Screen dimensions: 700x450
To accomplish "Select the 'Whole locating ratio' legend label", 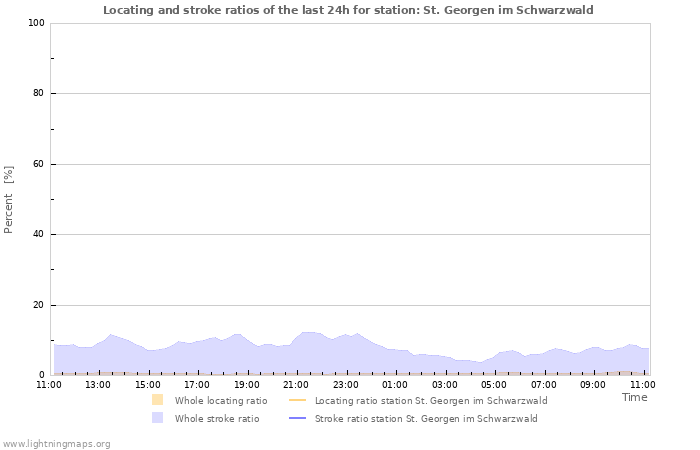I will (220, 400).
